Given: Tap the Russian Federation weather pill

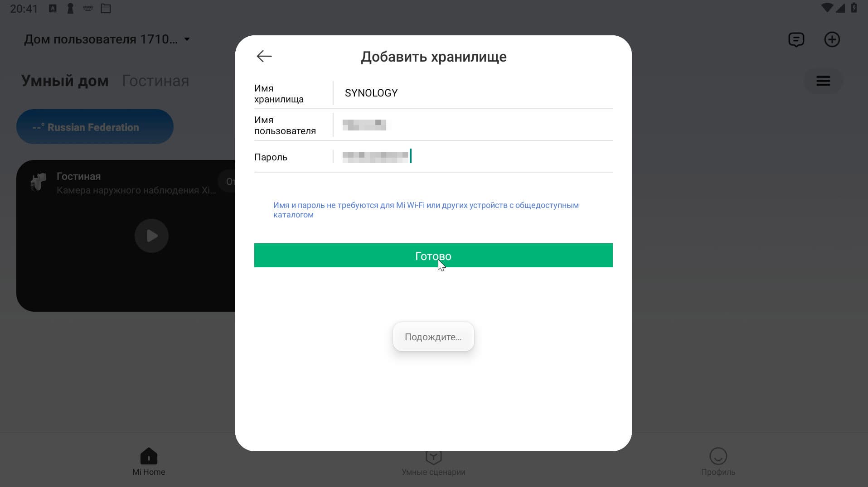Looking at the screenshot, I should point(95,127).
